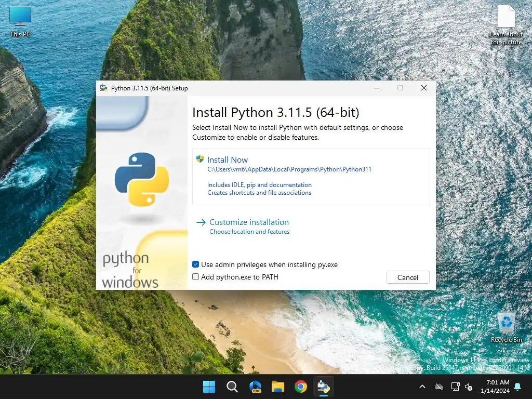Close the Python Setup window

[424, 88]
